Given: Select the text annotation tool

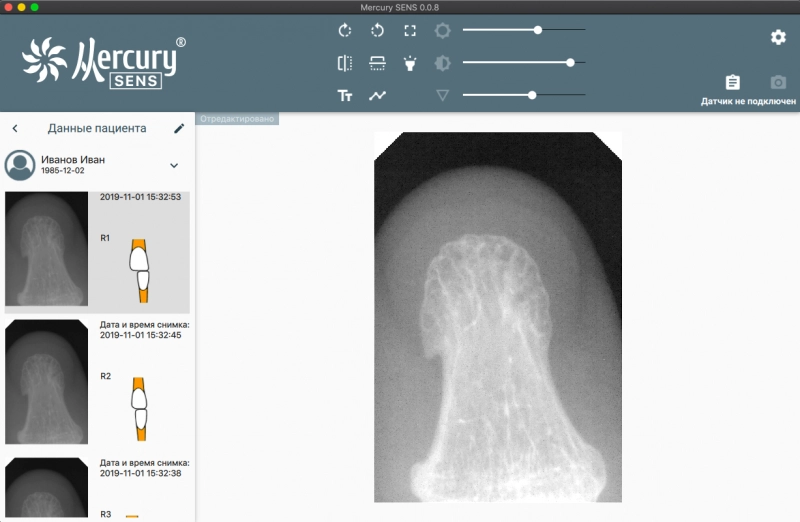Looking at the screenshot, I should point(345,96).
